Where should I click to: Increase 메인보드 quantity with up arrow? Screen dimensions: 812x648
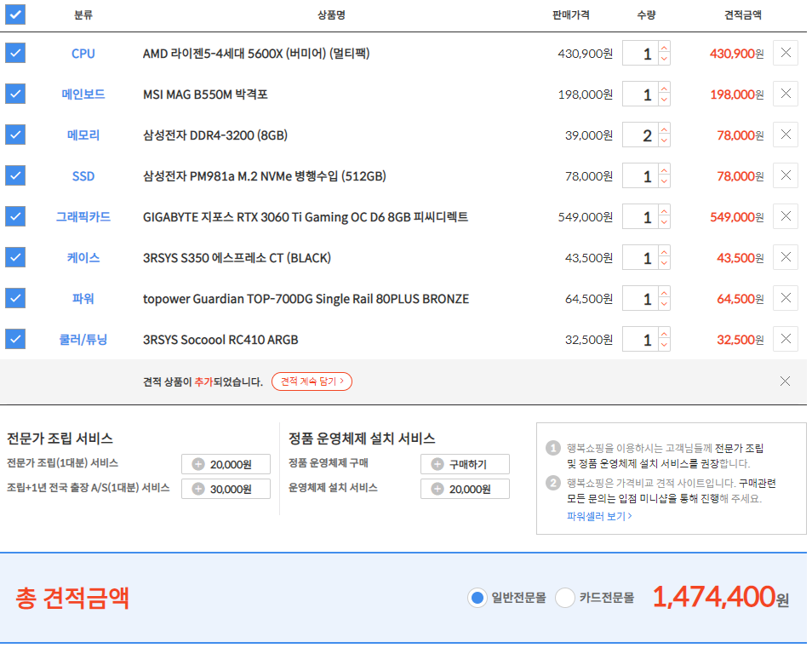[x=664, y=88]
